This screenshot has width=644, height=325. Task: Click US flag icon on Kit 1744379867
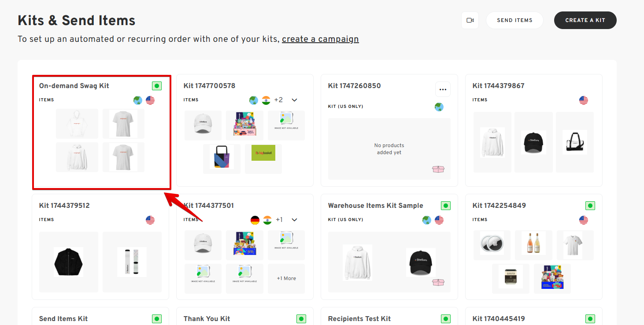[x=584, y=100]
